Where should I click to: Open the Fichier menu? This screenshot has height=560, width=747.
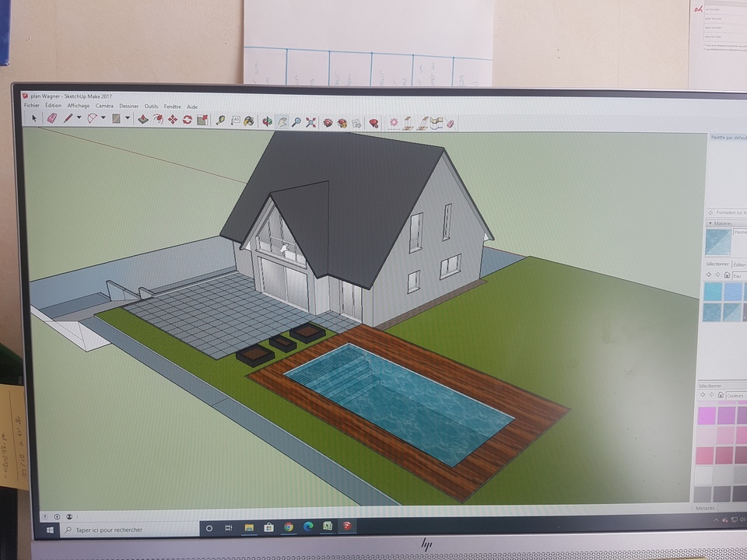32,105
